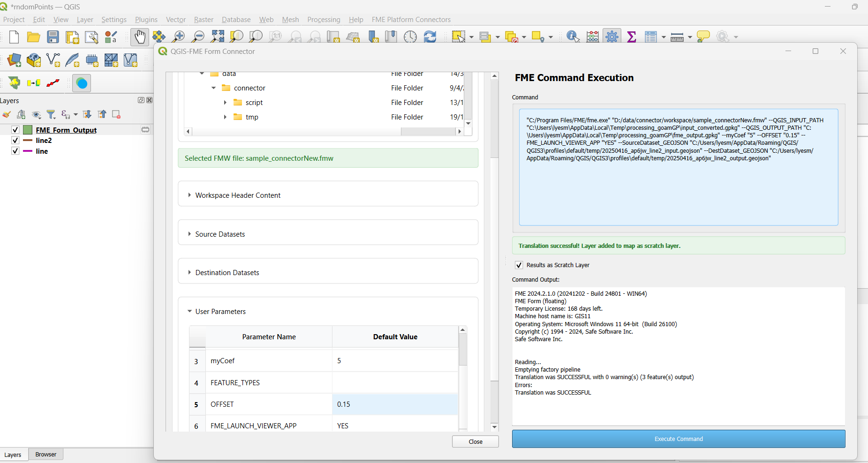Collapse the User Parameters section
This screenshot has width=868, height=463.
[x=189, y=311]
